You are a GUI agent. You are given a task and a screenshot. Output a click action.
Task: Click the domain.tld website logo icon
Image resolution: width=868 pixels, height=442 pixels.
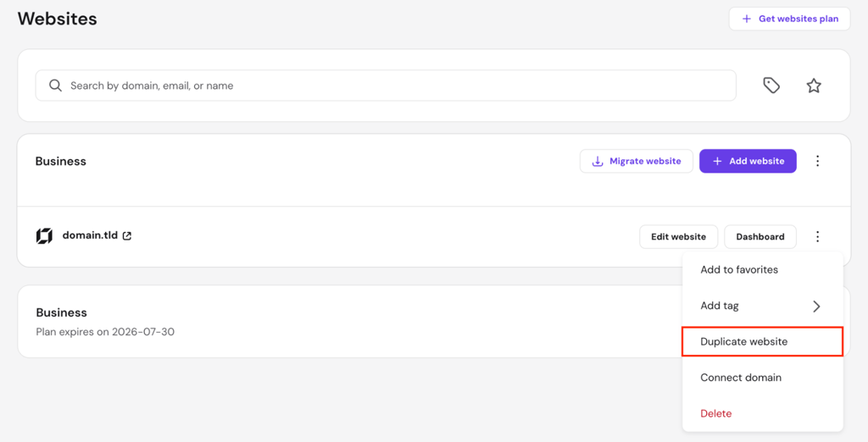point(44,236)
